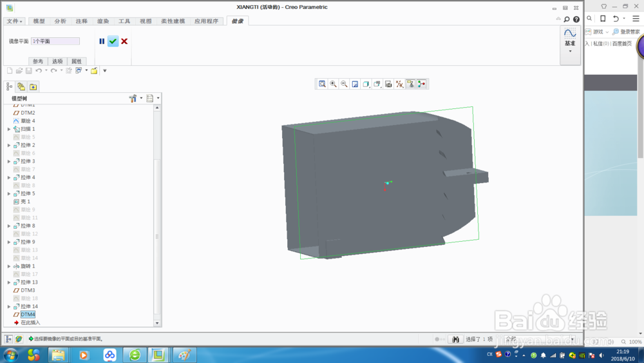Toggle annotation display icon
This screenshot has height=363, width=644.
(x=410, y=84)
